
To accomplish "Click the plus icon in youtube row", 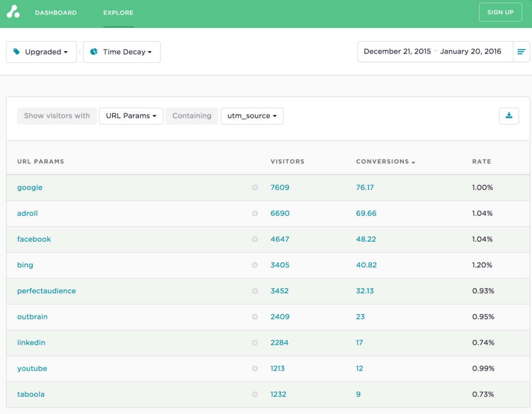I will (255, 368).
